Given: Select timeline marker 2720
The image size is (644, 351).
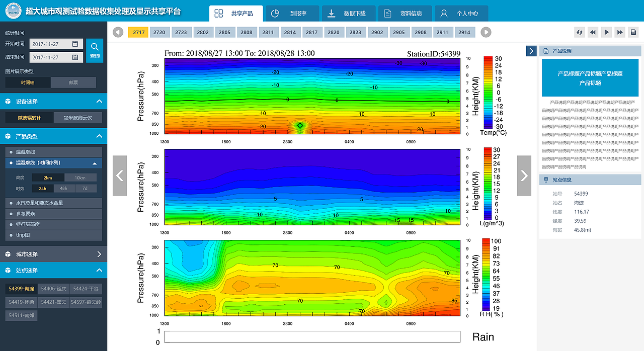Looking at the screenshot, I should pos(159,32).
